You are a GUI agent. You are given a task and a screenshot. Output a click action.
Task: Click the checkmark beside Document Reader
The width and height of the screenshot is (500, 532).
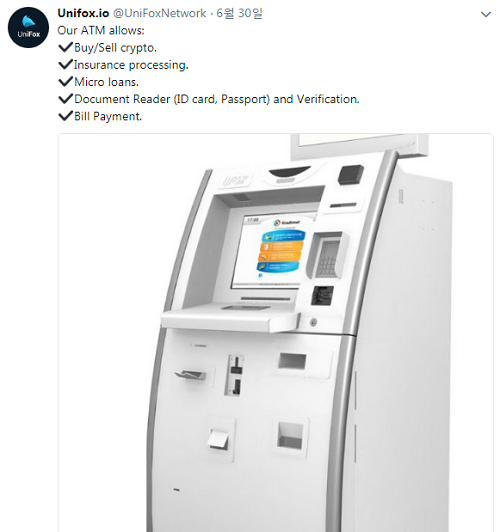pyautogui.click(x=65, y=98)
